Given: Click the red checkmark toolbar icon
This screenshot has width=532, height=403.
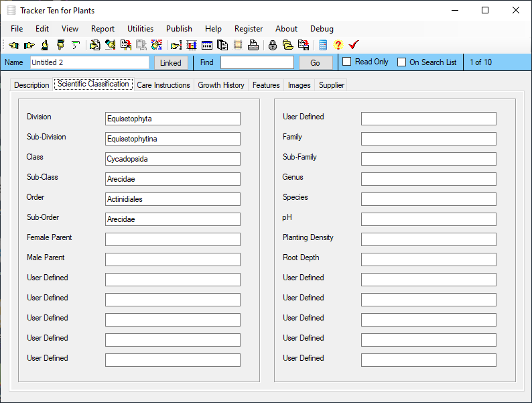Looking at the screenshot, I should (x=354, y=46).
